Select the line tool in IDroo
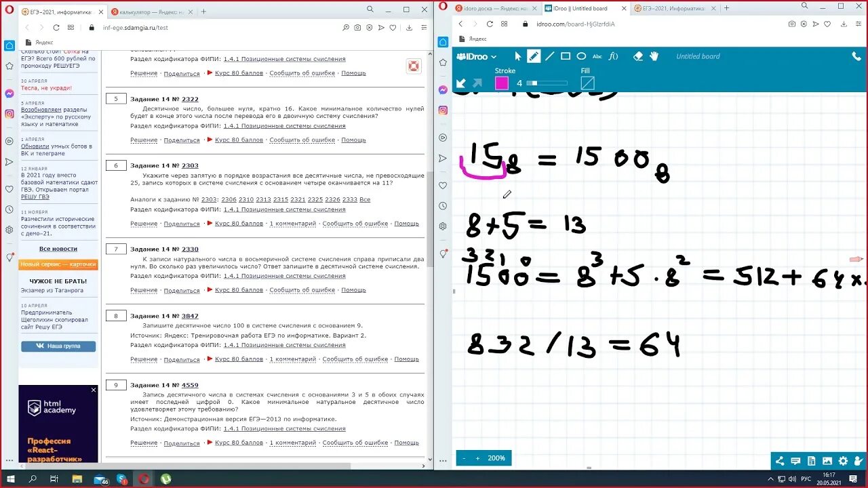 [x=550, y=56]
